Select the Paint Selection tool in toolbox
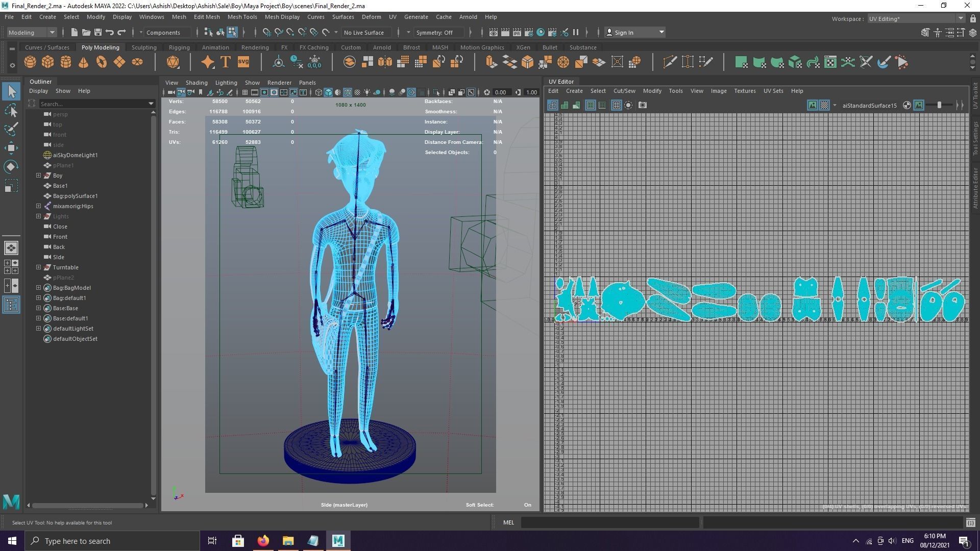This screenshot has height=551, width=980. (x=11, y=129)
